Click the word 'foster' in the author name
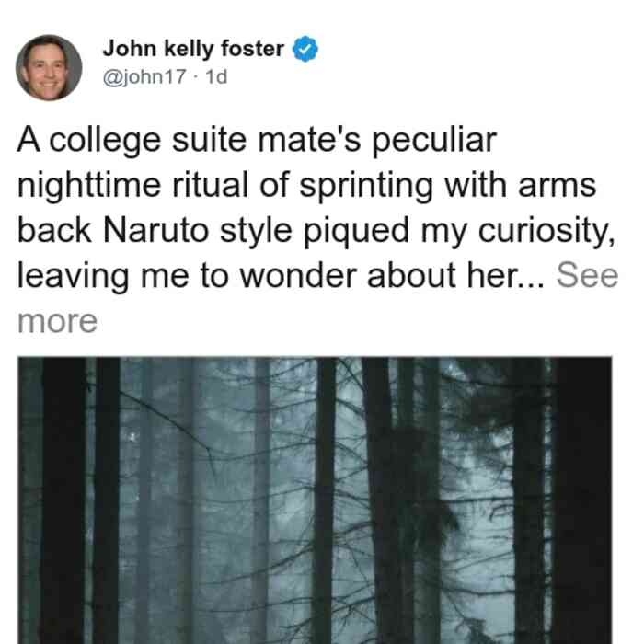The width and height of the screenshot is (644, 644). tap(253, 49)
